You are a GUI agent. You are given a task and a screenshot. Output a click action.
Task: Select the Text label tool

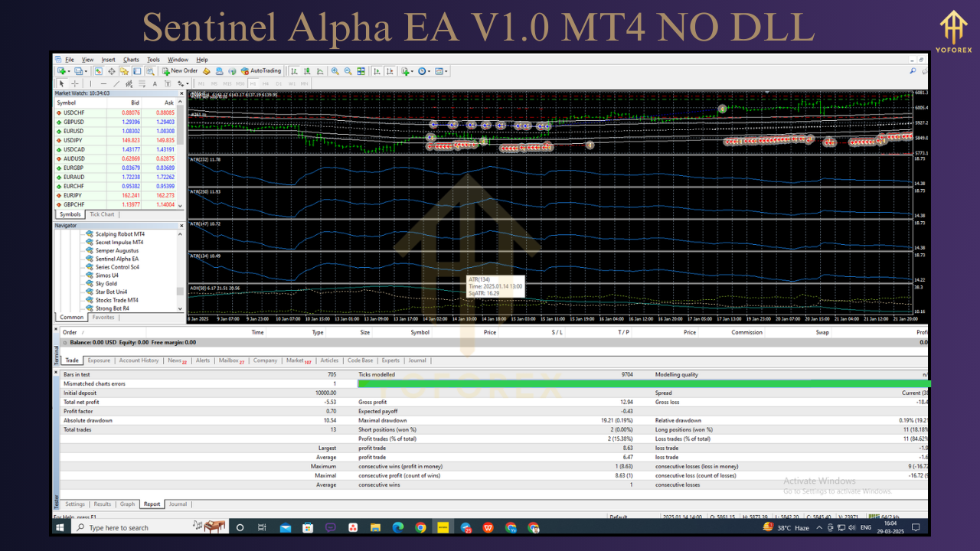155,83
